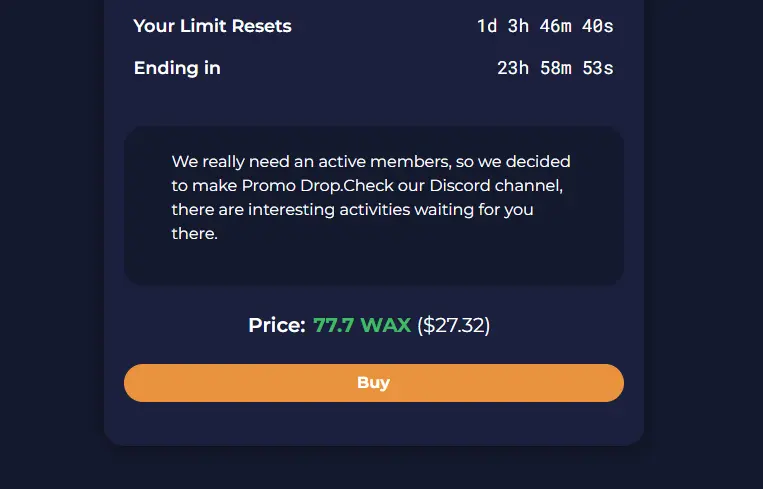Image resolution: width=763 pixels, height=489 pixels.
Task: Click the 'Ending in' label
Action: (x=177, y=68)
